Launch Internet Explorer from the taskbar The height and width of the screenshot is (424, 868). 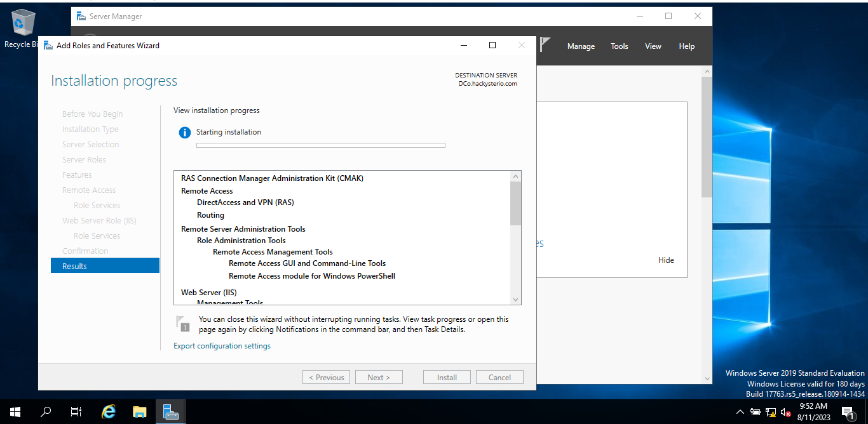point(109,412)
